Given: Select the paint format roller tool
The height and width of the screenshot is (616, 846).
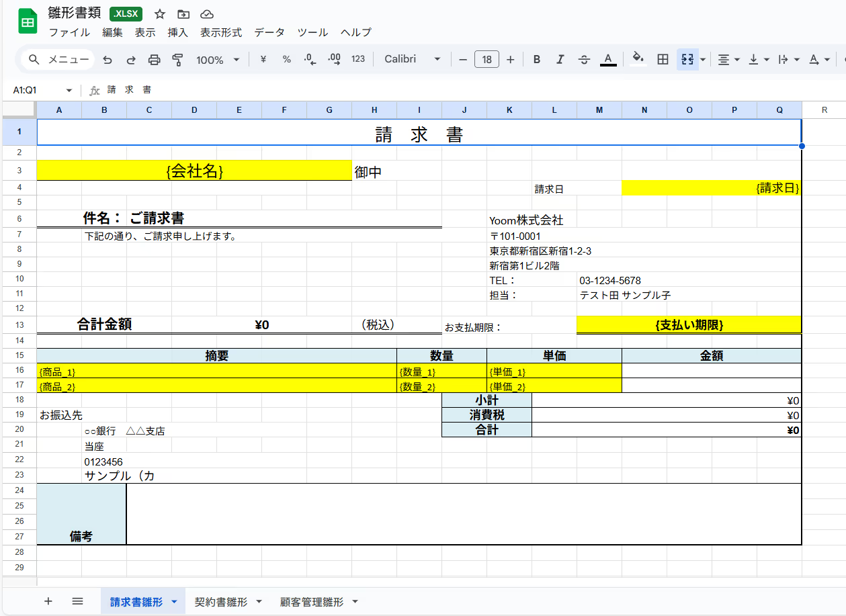Looking at the screenshot, I should coord(177,60).
